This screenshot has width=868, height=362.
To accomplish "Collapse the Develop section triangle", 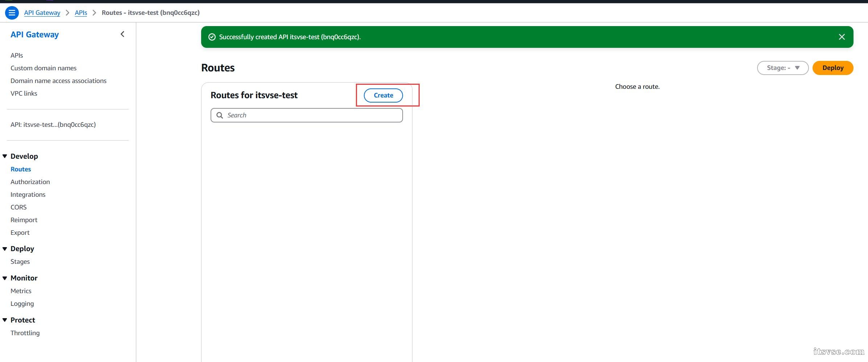I will click(x=5, y=156).
